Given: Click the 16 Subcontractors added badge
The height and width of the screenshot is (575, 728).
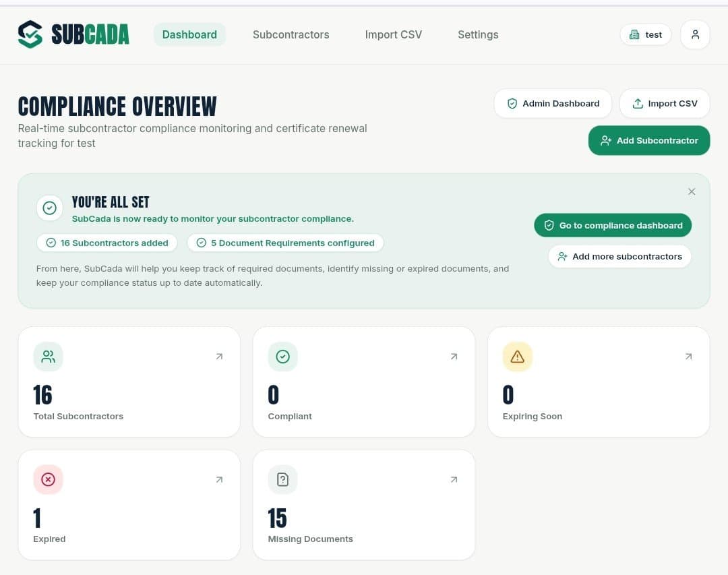Looking at the screenshot, I should (107, 243).
